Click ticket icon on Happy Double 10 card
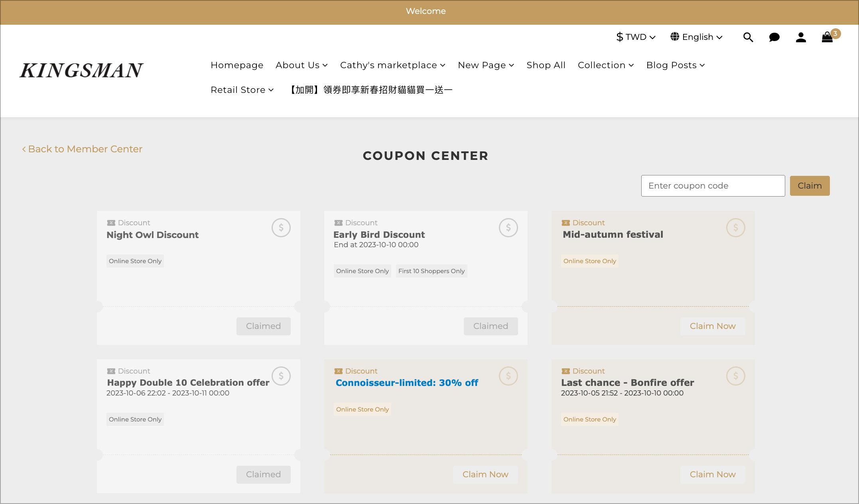The width and height of the screenshot is (859, 504). click(111, 371)
